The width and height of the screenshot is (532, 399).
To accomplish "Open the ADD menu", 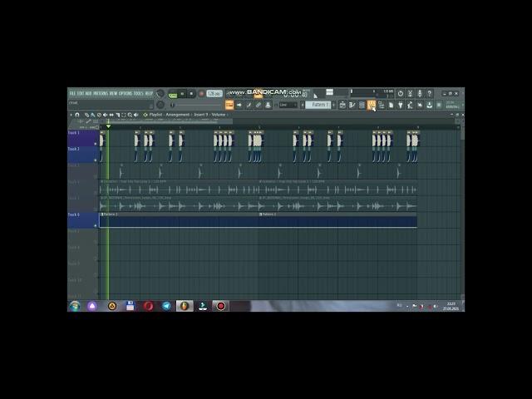I will (89, 93).
